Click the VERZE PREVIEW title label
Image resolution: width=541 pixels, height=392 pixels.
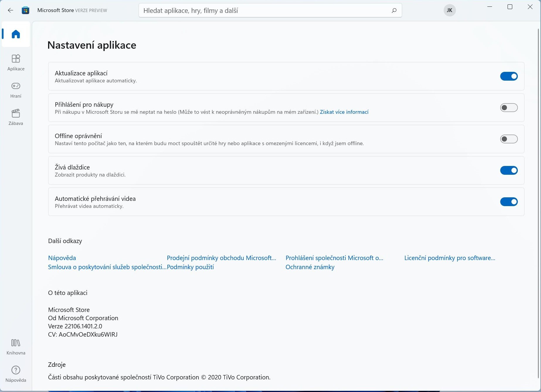point(91,11)
